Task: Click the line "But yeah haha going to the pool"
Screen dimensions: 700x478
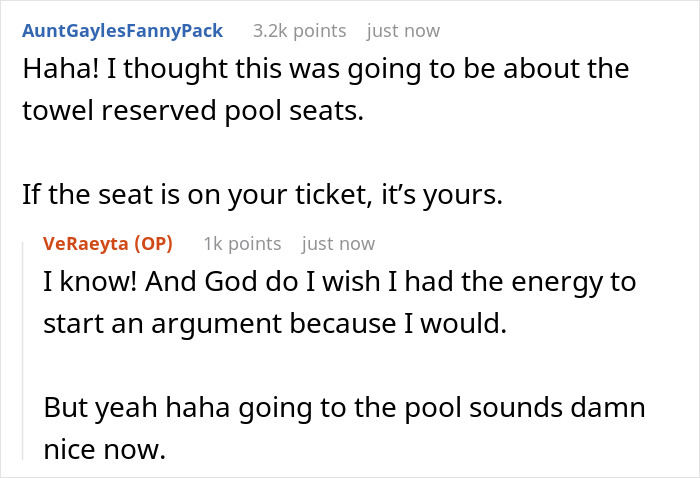Action: click(x=345, y=408)
